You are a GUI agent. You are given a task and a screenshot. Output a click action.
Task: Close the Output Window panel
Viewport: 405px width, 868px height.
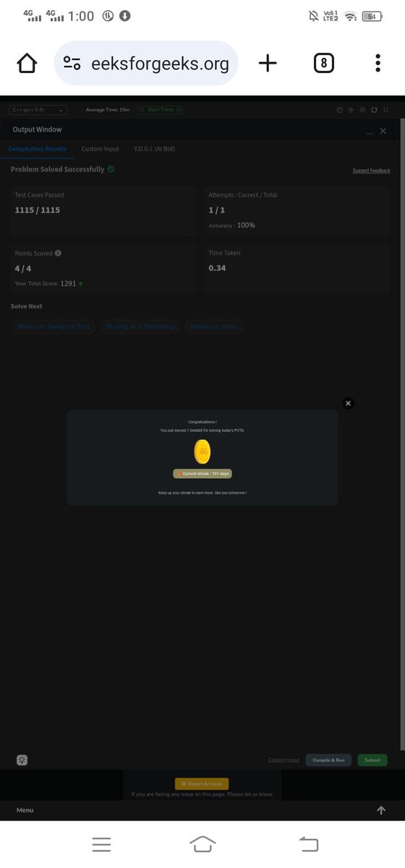pos(383,131)
